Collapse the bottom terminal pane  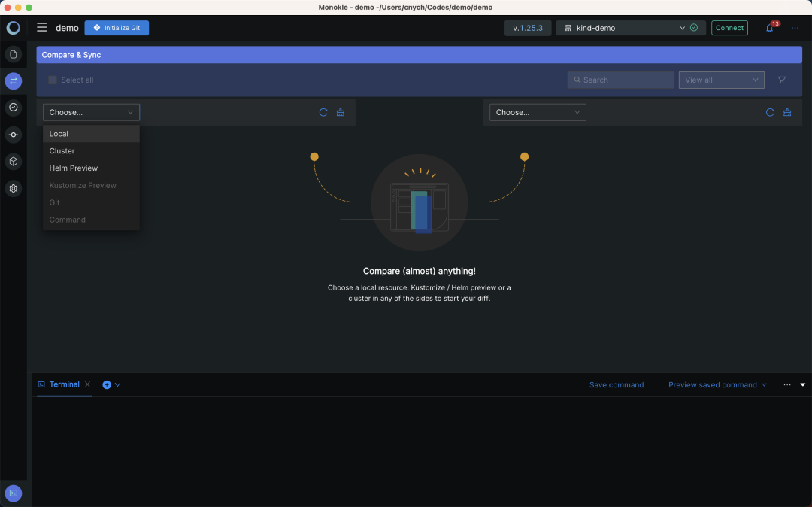tap(803, 385)
